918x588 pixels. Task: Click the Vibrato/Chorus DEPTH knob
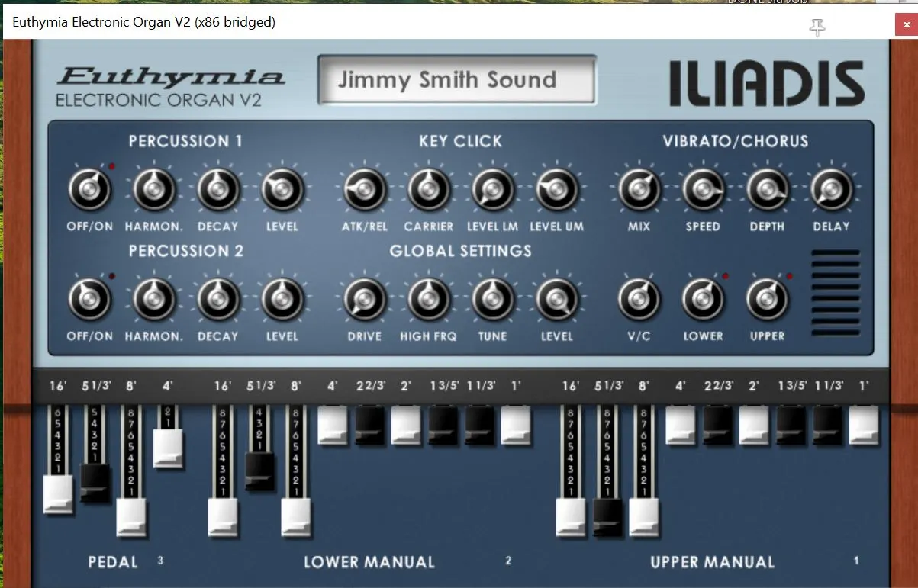click(x=767, y=189)
